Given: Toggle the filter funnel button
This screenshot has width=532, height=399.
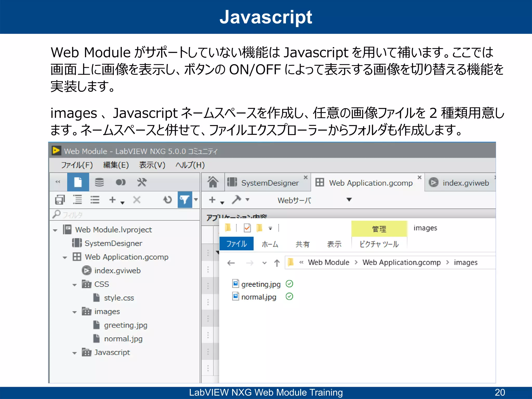Looking at the screenshot, I should point(185,200).
